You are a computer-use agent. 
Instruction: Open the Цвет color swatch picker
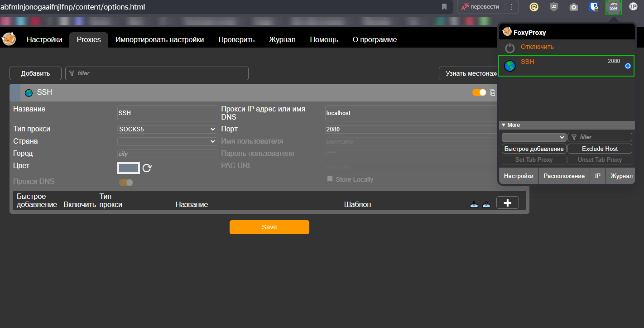(129, 168)
